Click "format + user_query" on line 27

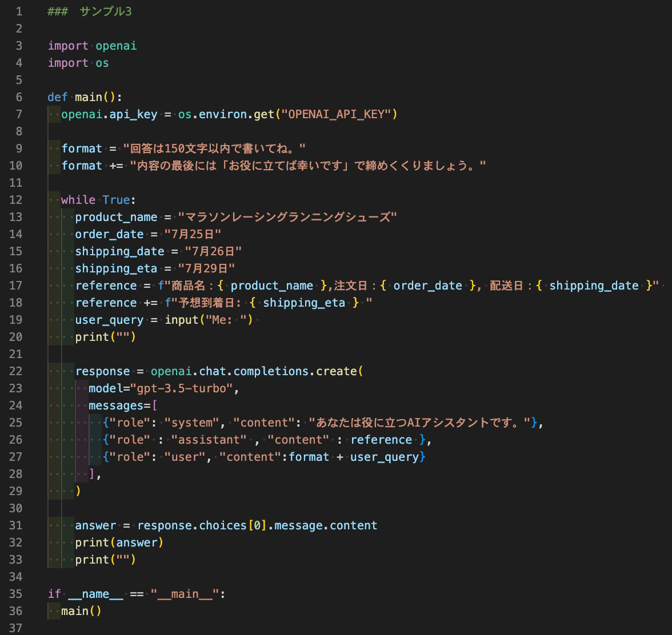point(354,457)
